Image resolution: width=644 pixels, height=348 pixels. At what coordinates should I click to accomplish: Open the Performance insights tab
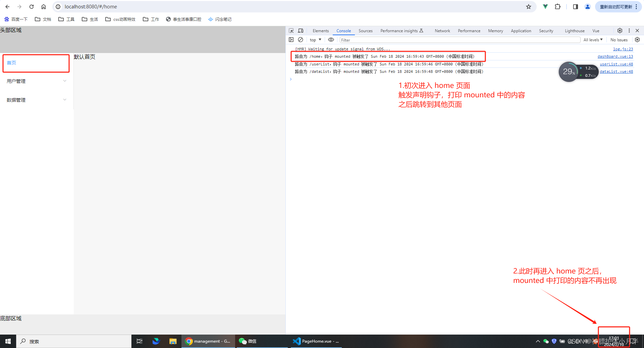(402, 31)
